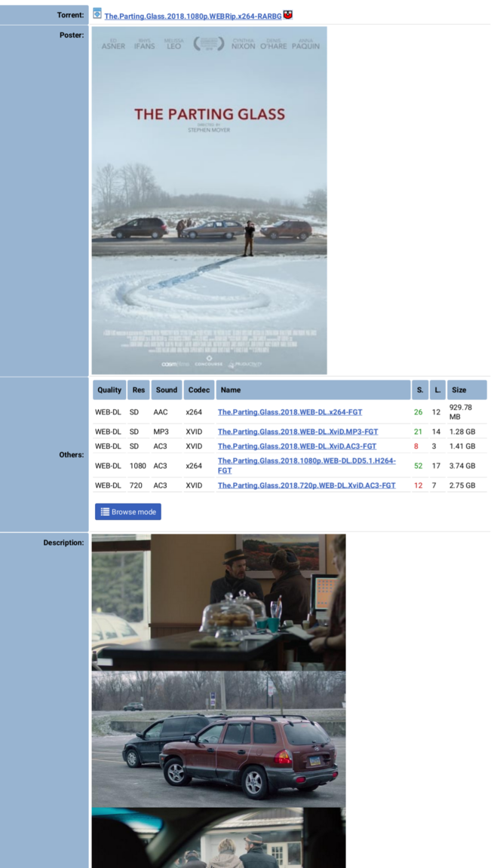Click the Description: row label
Screen dimensions: 503x868
pos(63,542)
